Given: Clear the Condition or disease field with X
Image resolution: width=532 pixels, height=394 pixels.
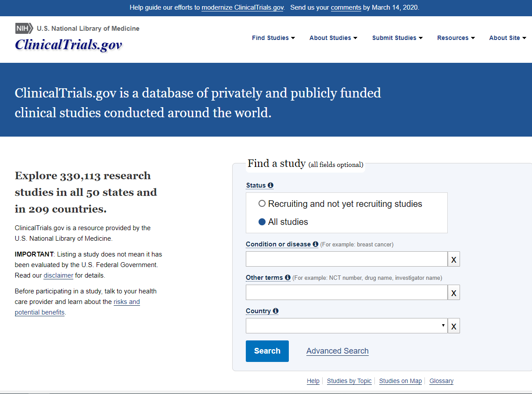Looking at the screenshot, I should (x=453, y=260).
